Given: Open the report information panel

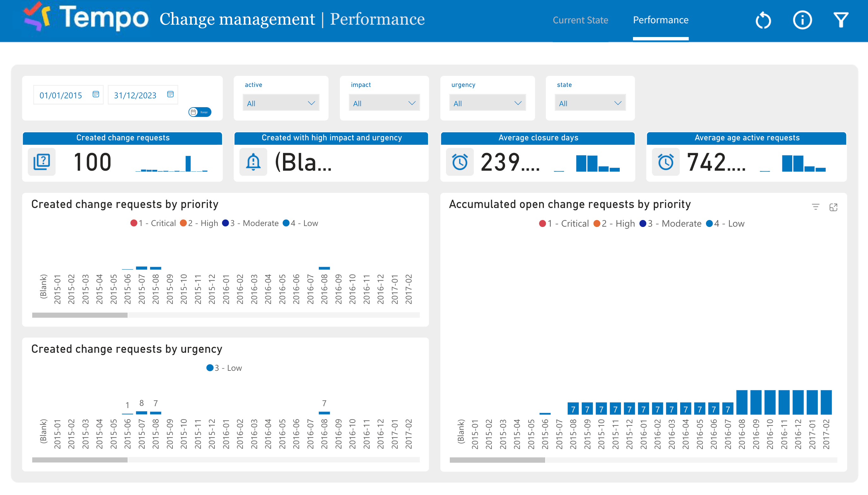Looking at the screenshot, I should [x=802, y=20].
